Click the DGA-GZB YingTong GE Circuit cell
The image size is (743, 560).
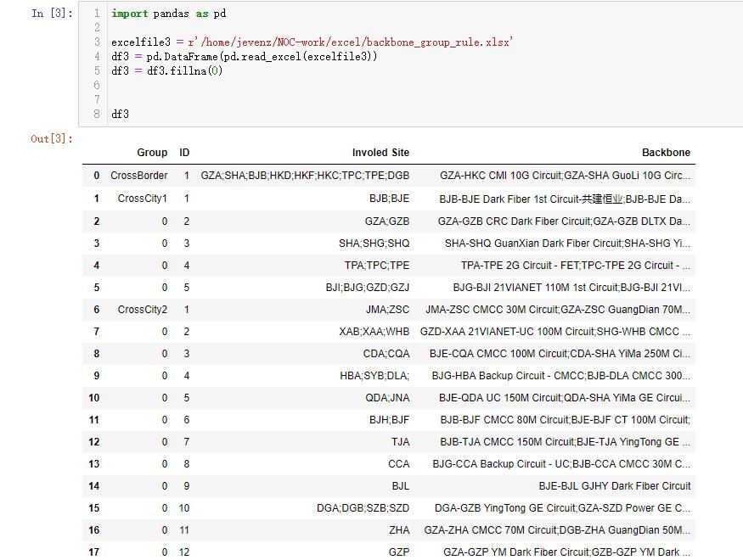(x=562, y=508)
